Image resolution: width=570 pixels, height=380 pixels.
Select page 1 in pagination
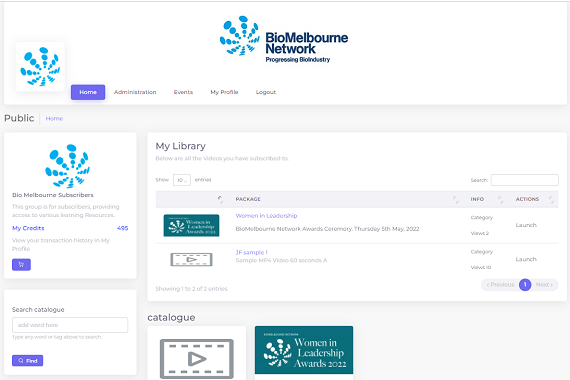click(525, 285)
